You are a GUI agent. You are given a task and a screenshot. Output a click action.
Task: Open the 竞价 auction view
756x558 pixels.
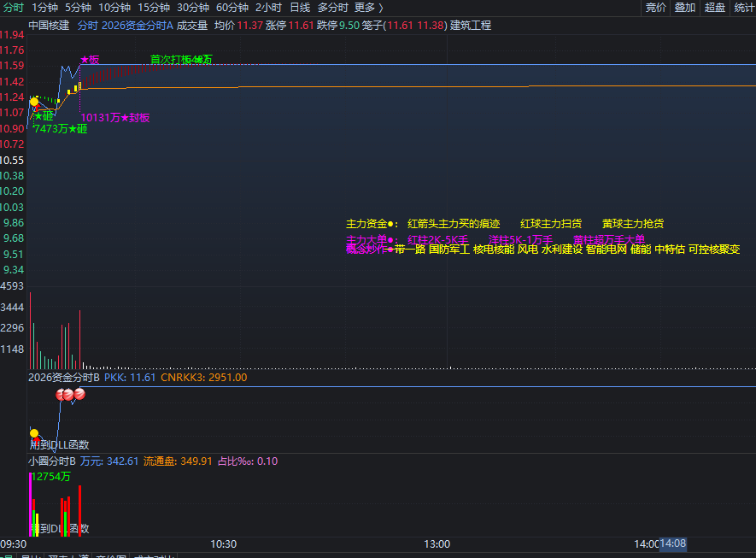coord(656,8)
